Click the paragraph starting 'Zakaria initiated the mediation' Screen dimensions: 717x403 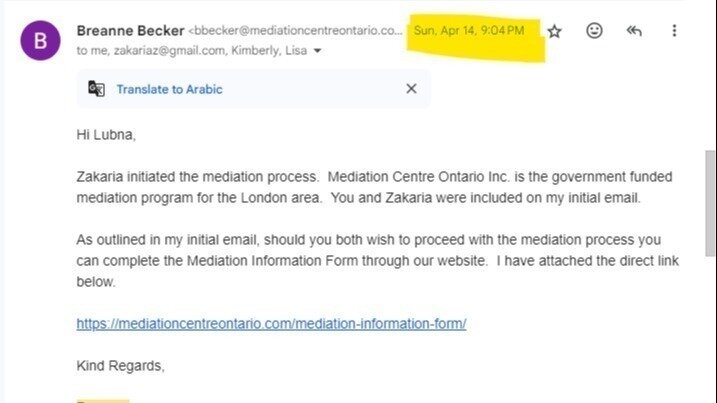coord(374,187)
